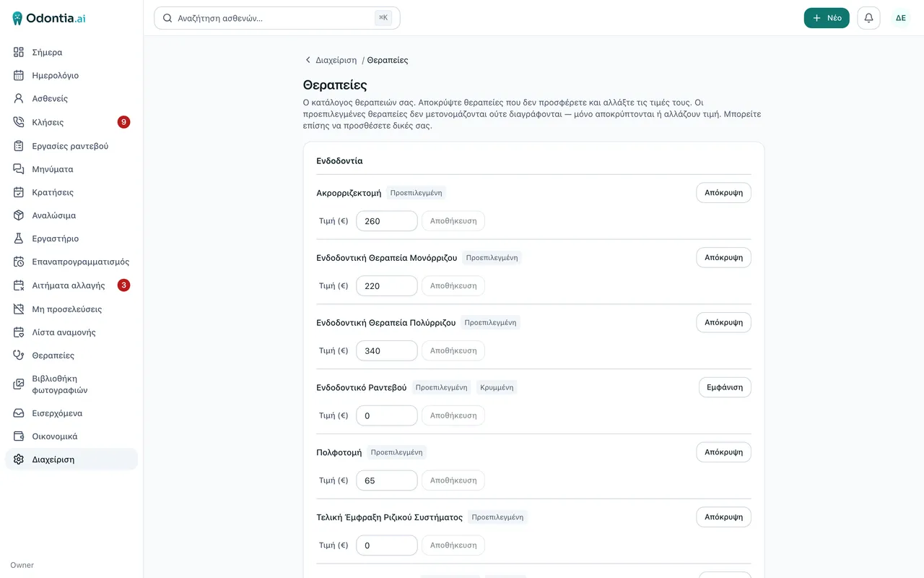Image resolution: width=924 pixels, height=578 pixels.
Task: Click the Θεραπείες breadcrumb text
Action: click(x=388, y=60)
